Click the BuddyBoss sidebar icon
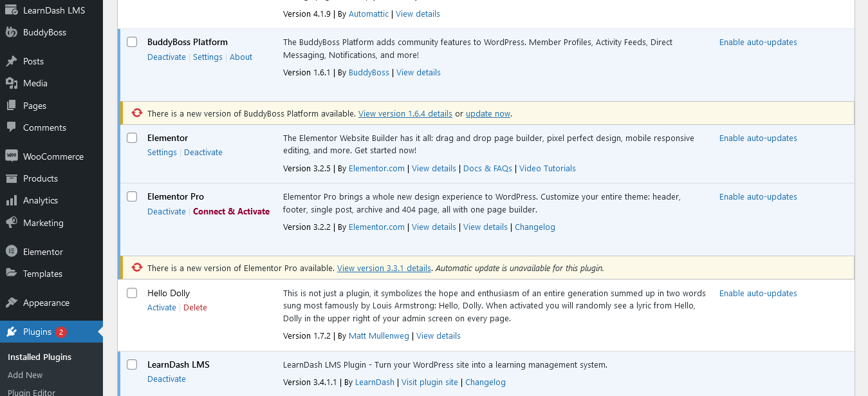Screen dimensions: 868x396 pos(12,32)
